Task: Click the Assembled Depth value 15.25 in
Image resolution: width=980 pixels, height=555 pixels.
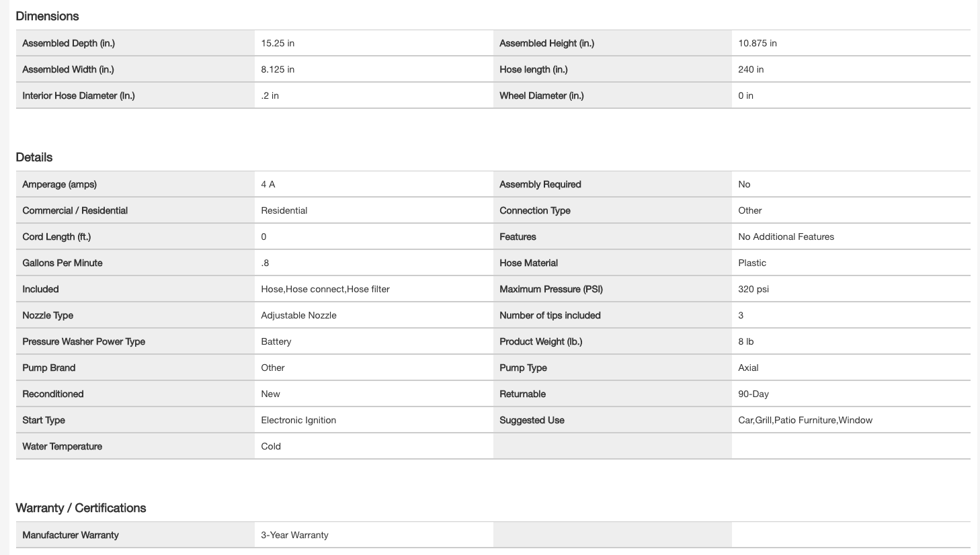Action: point(278,43)
